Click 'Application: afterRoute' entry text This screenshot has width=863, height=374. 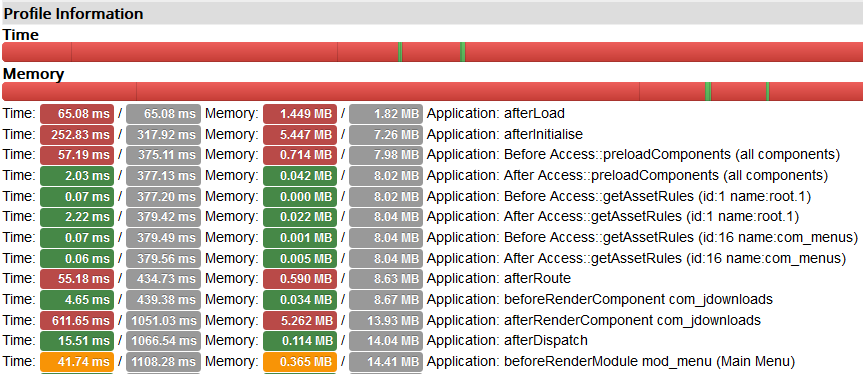[499, 279]
